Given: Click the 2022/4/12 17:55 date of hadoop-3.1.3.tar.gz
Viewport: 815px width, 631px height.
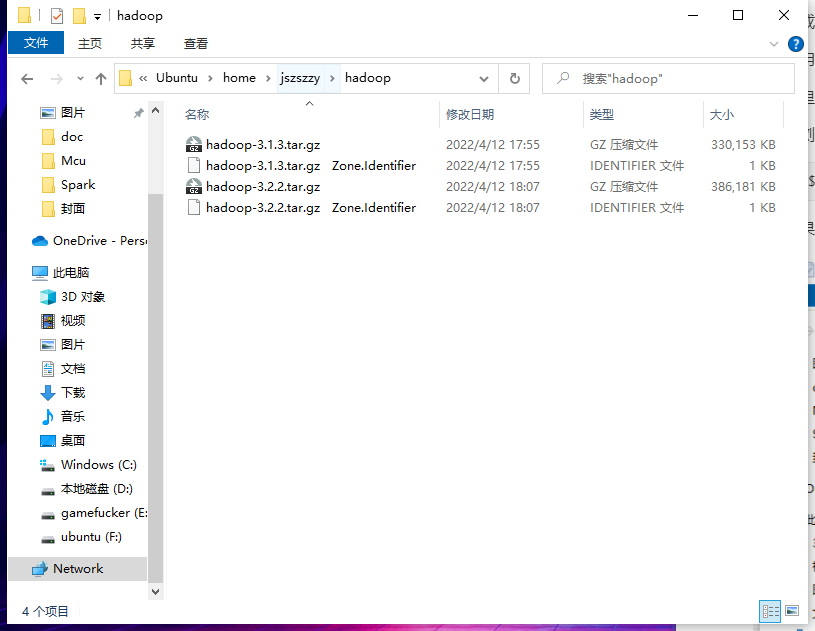Looking at the screenshot, I should (x=493, y=144).
